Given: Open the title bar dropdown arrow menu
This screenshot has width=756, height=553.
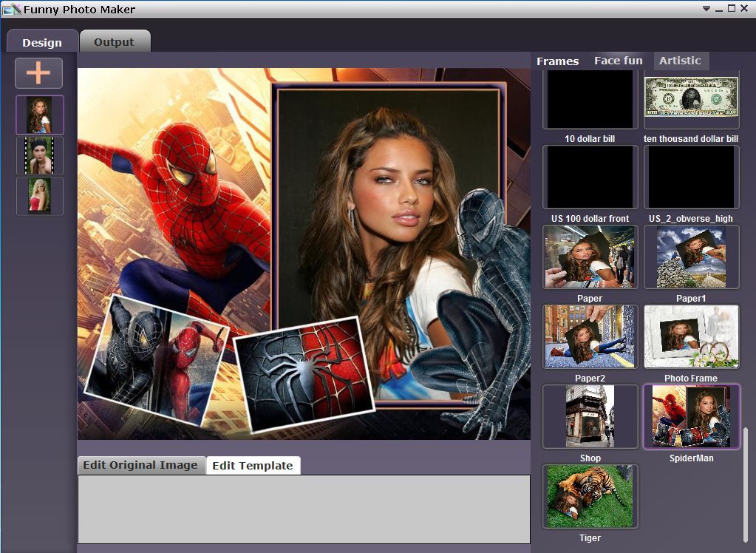Looking at the screenshot, I should (x=706, y=9).
